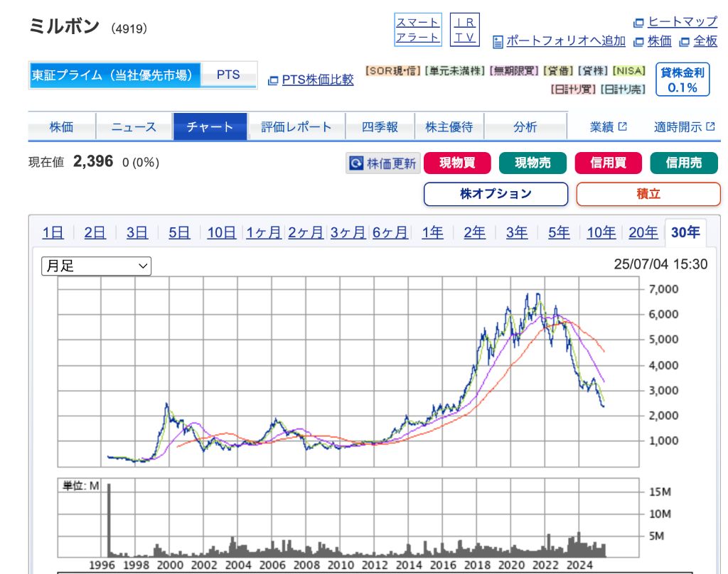The height and width of the screenshot is (574, 728).
Task: Click the 2024 year axis label
Action: pyautogui.click(x=579, y=565)
